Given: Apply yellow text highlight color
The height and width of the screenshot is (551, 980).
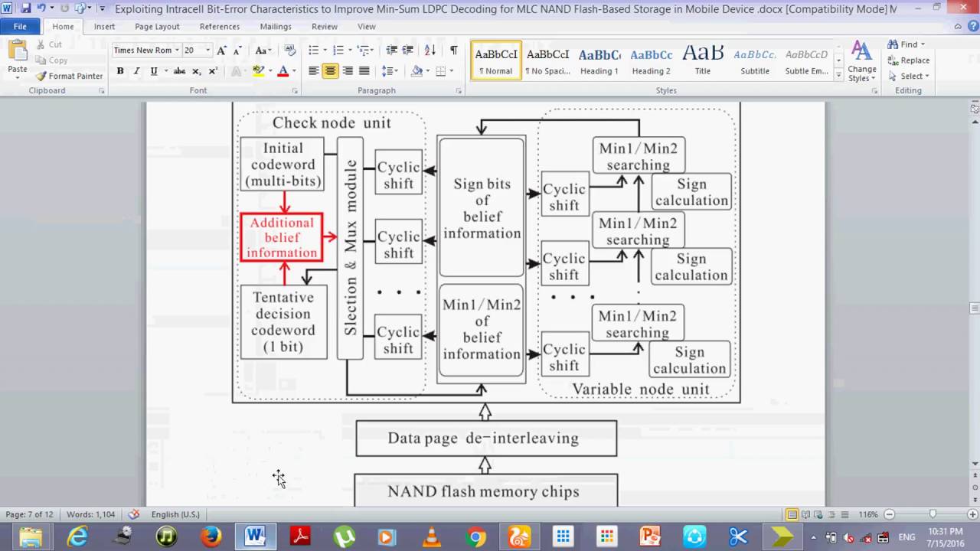Looking at the screenshot, I should pos(258,71).
